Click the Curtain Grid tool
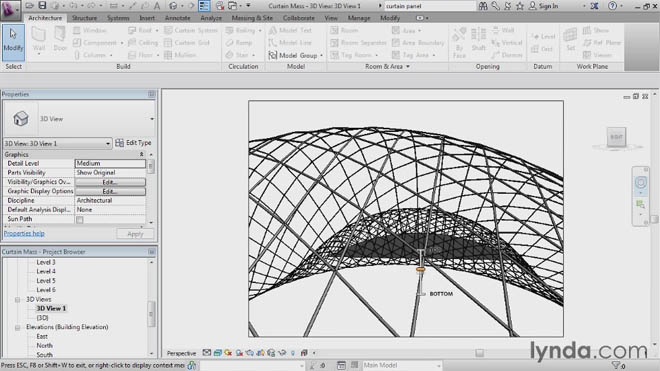The width and height of the screenshot is (660, 371). point(186,43)
